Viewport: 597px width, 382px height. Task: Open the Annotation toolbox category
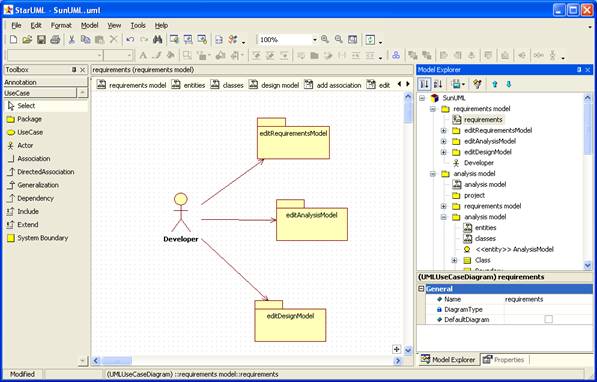46,82
